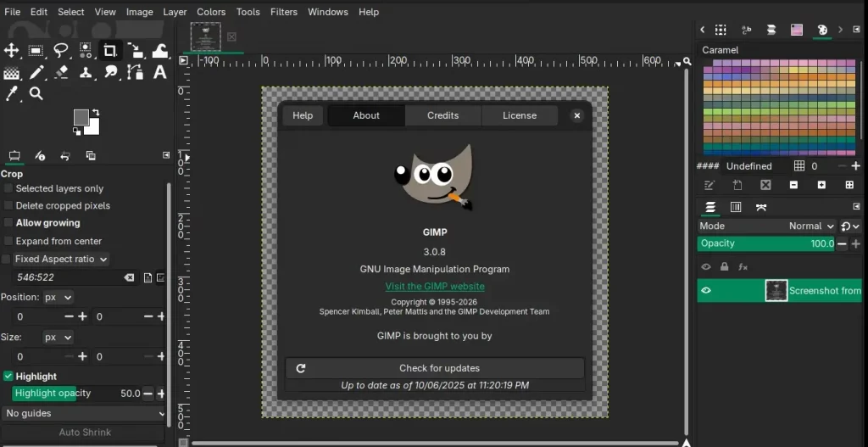The width and height of the screenshot is (868, 447).
Task: Zoom in the palette view
Action: click(821, 185)
